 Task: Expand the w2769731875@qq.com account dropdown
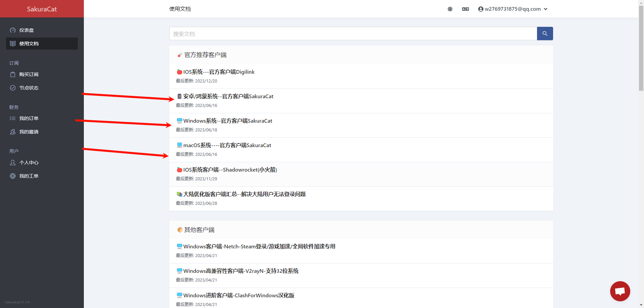coord(513,9)
